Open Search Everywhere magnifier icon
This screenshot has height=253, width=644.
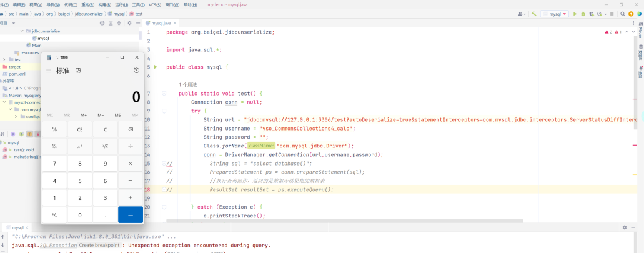point(622,14)
